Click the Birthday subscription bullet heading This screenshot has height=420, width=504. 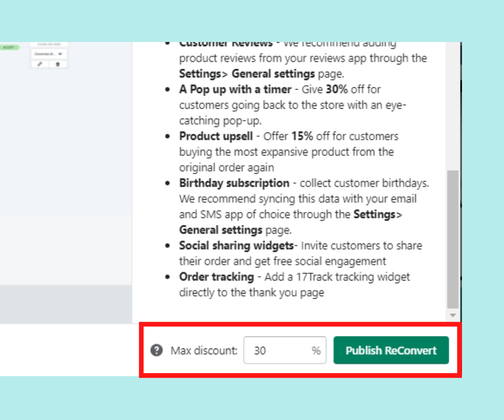pos(234,183)
